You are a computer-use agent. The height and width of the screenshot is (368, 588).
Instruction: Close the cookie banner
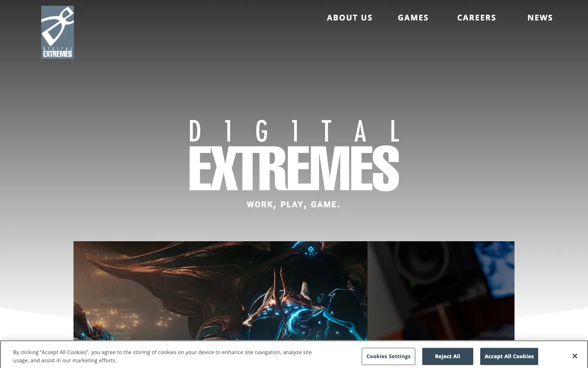coord(575,356)
